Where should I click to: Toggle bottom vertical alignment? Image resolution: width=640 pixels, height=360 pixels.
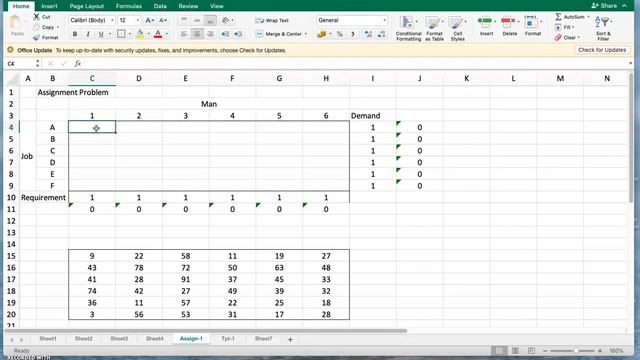click(x=210, y=20)
